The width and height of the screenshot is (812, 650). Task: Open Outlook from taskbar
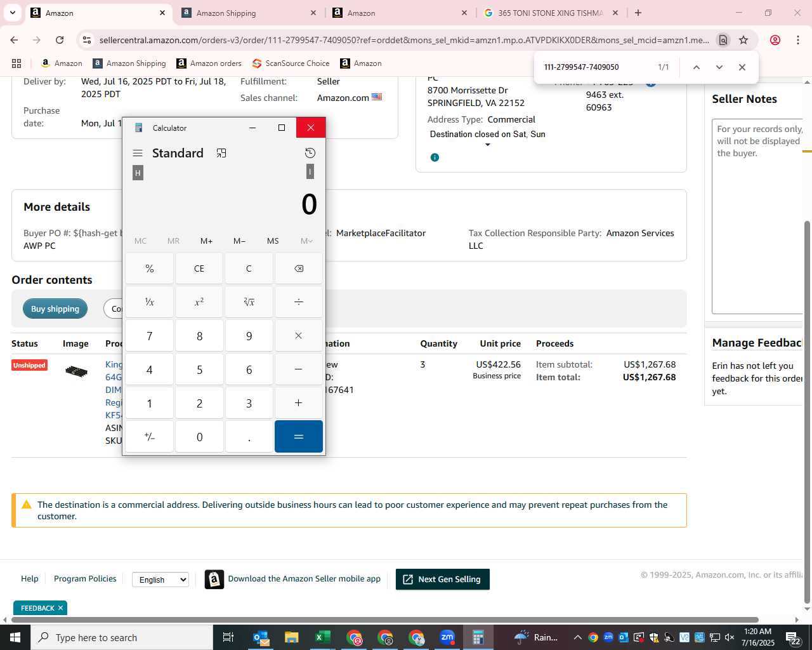click(x=261, y=637)
